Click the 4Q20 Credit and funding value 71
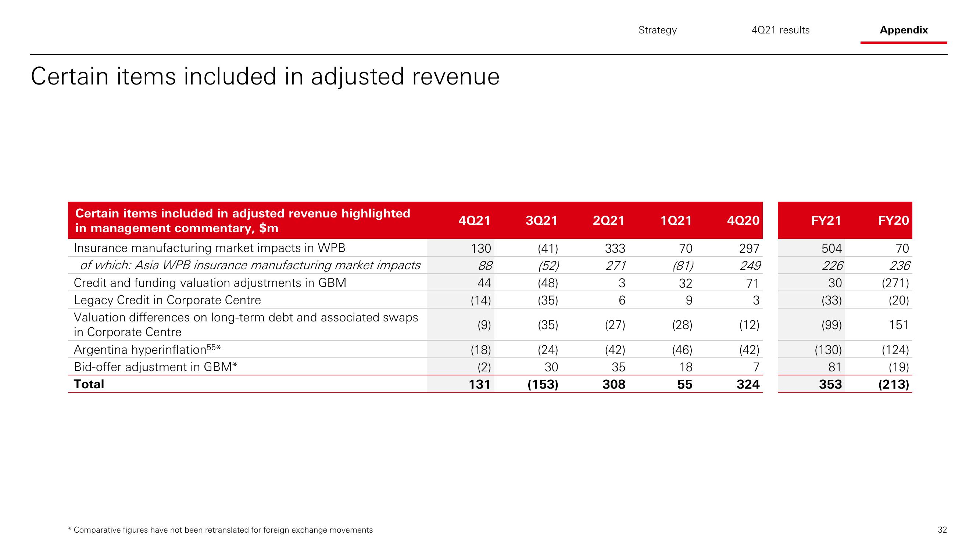The image size is (980, 551). 752,283
